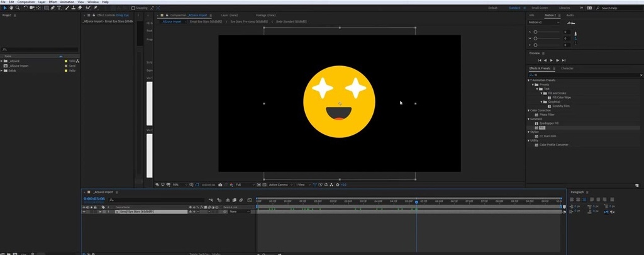Toggle lock icon on Composition panel tab
Image resolution: width=644 pixels, height=255 pixels.
(167, 15)
